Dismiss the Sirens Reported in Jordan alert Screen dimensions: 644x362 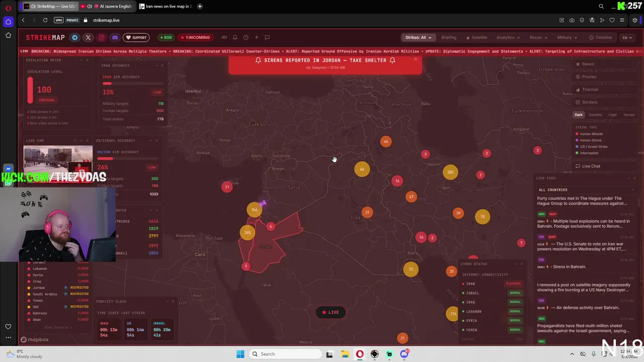click(416, 59)
